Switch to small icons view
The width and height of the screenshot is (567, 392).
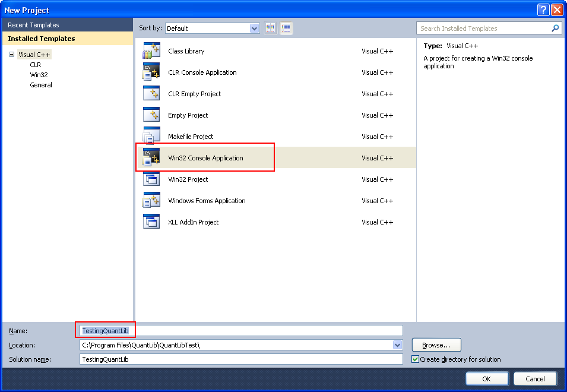tap(271, 28)
